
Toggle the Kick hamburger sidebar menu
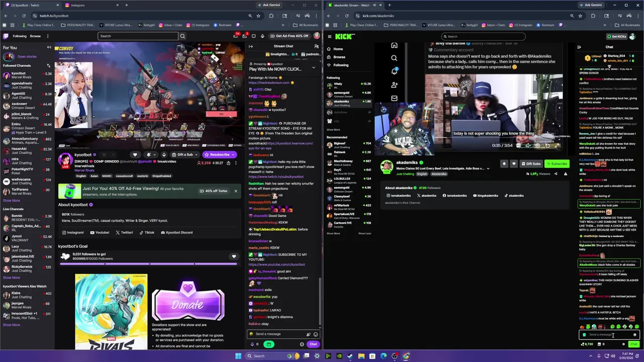[330, 36]
